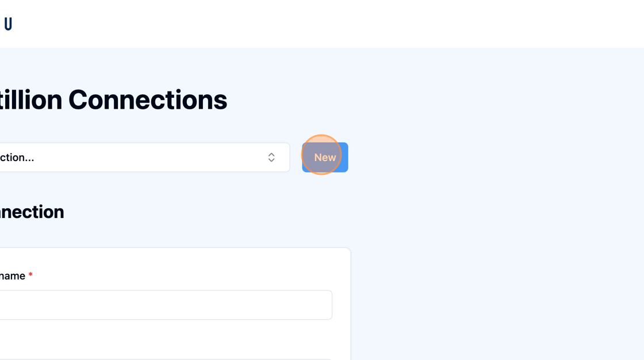
Task: Click the name field label
Action: click(x=13, y=276)
